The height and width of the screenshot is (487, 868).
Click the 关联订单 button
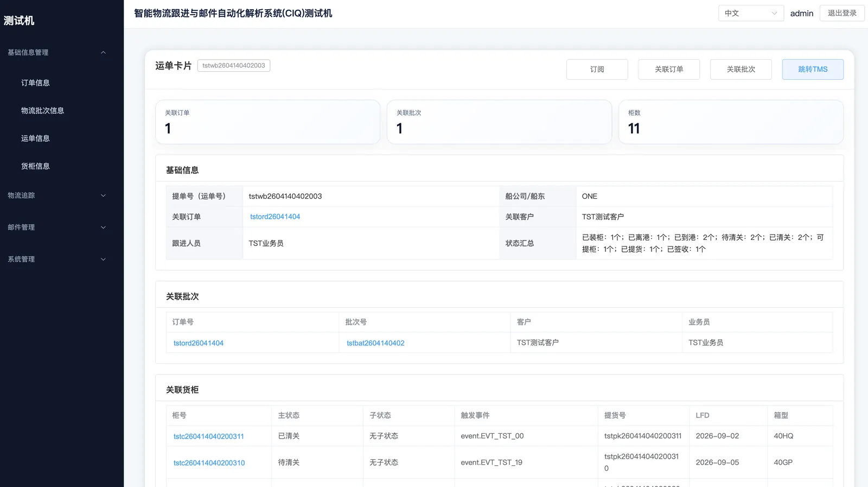(669, 69)
